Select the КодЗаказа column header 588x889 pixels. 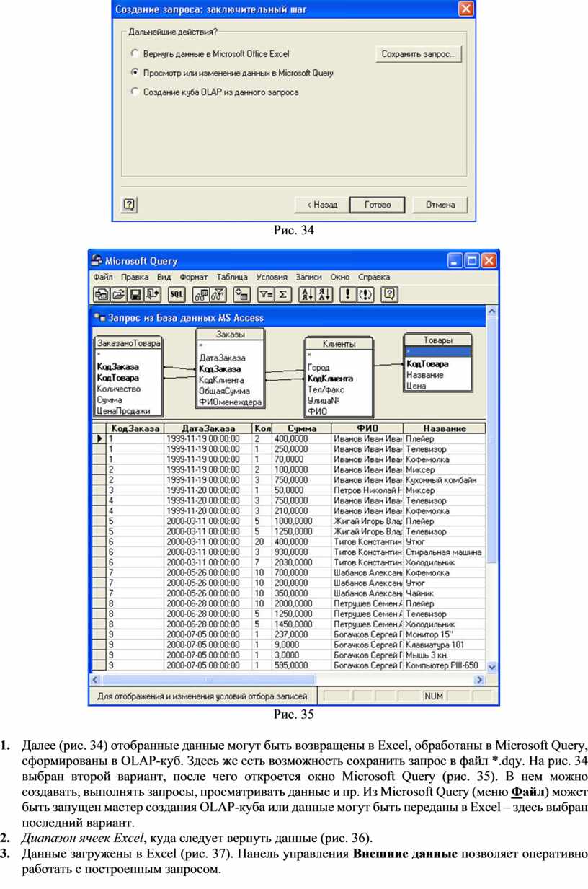[135, 428]
